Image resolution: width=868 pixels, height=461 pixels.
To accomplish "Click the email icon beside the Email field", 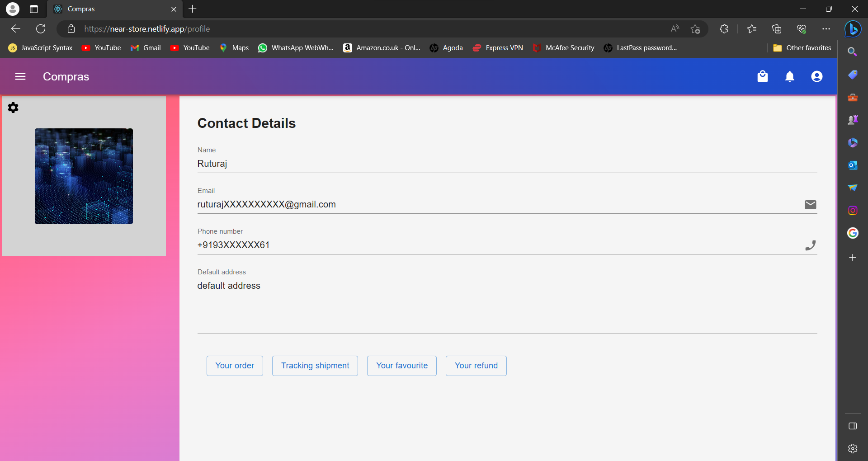I will click(x=810, y=204).
